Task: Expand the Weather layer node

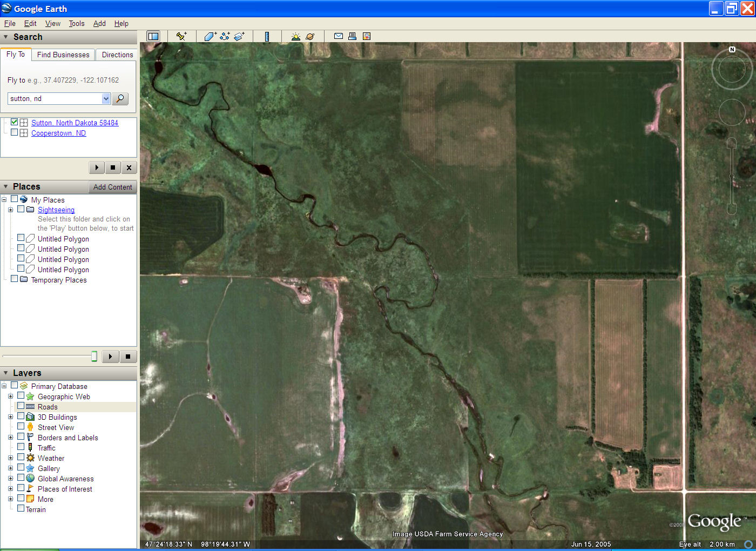Action: click(x=10, y=458)
